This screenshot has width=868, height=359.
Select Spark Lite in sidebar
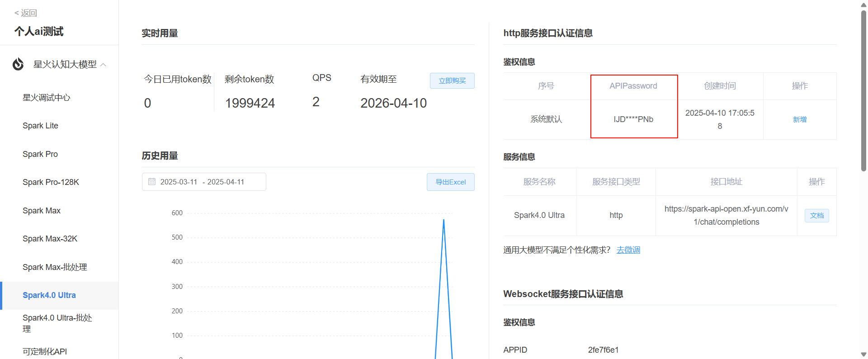(40, 126)
